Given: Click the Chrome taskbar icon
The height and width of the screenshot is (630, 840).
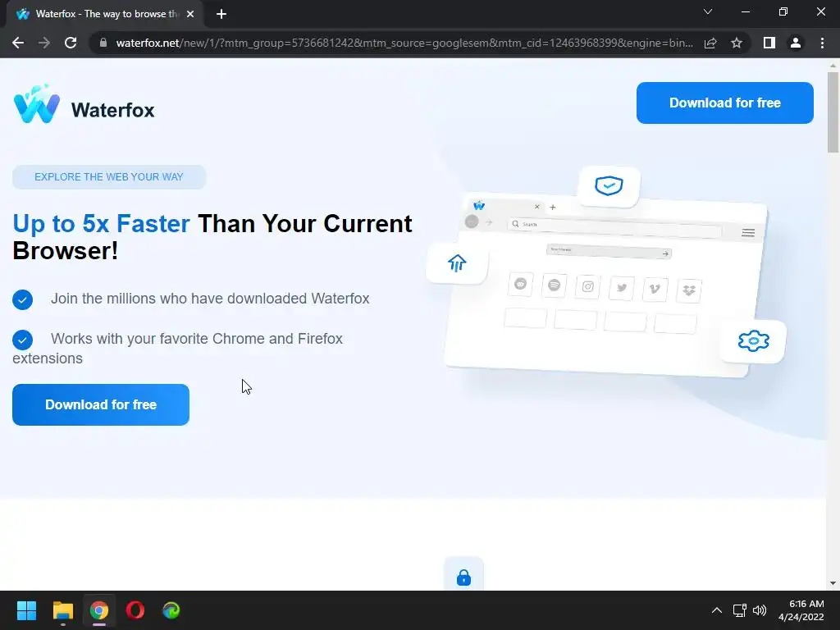Looking at the screenshot, I should click(x=99, y=610).
